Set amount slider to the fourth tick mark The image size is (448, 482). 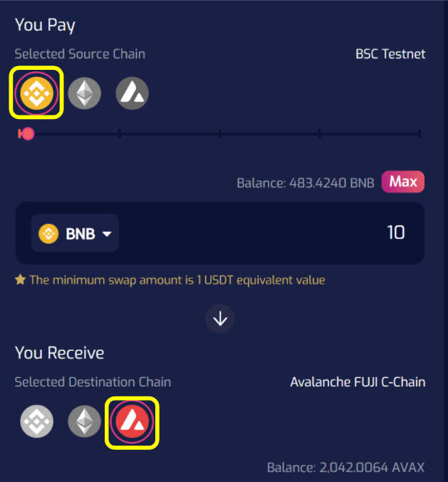320,133
